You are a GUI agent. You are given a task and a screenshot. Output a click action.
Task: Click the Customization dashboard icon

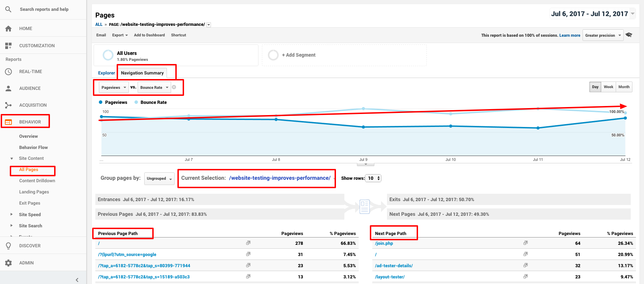[x=8, y=45]
